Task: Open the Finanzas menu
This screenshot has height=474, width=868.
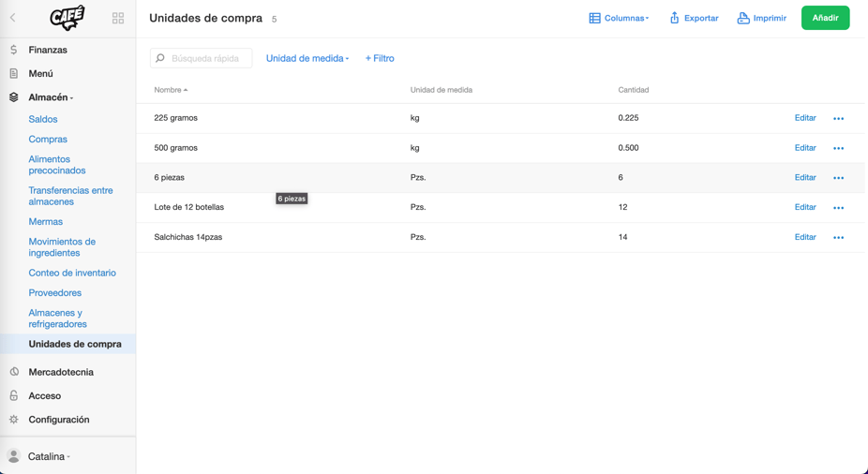Action: tap(48, 50)
